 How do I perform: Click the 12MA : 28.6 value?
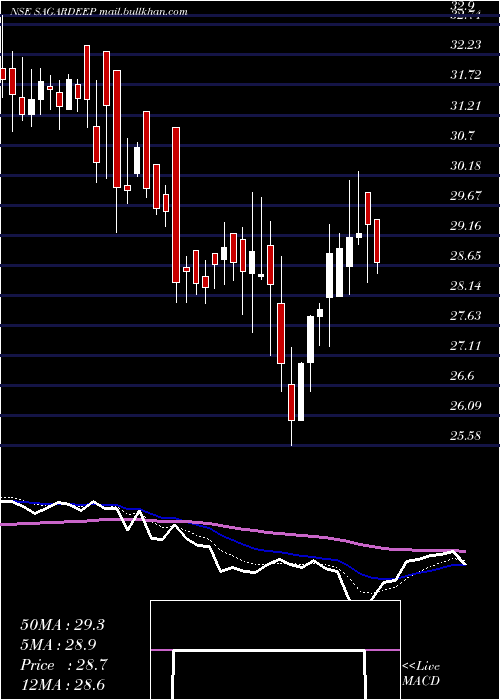click(62, 685)
